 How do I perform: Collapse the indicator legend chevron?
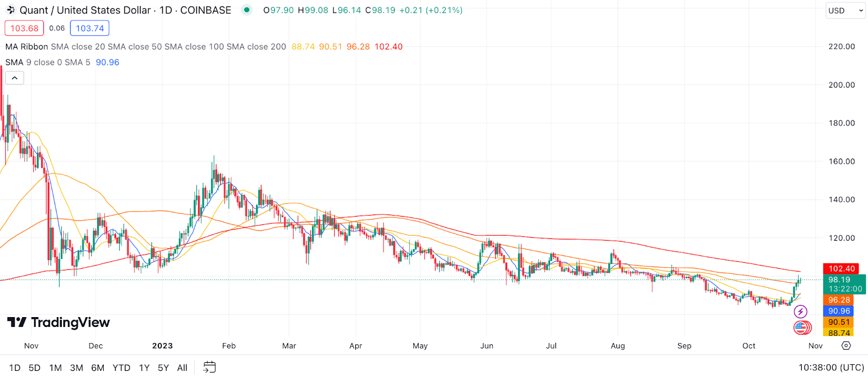click(x=15, y=78)
